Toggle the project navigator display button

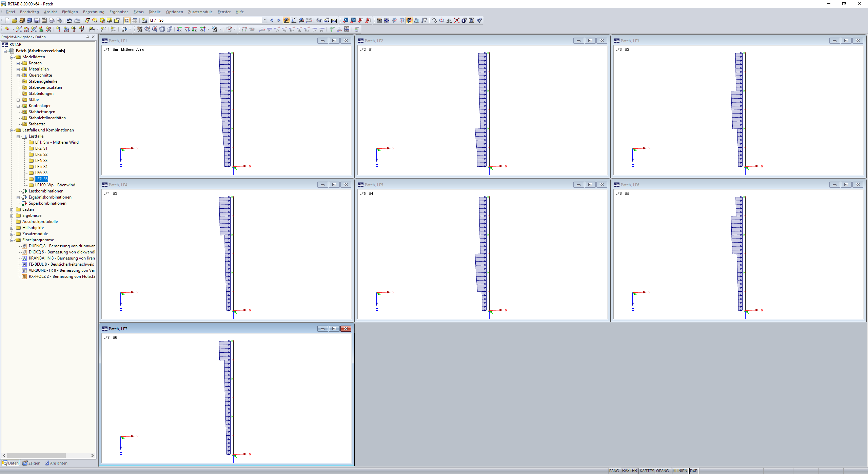pos(127,20)
